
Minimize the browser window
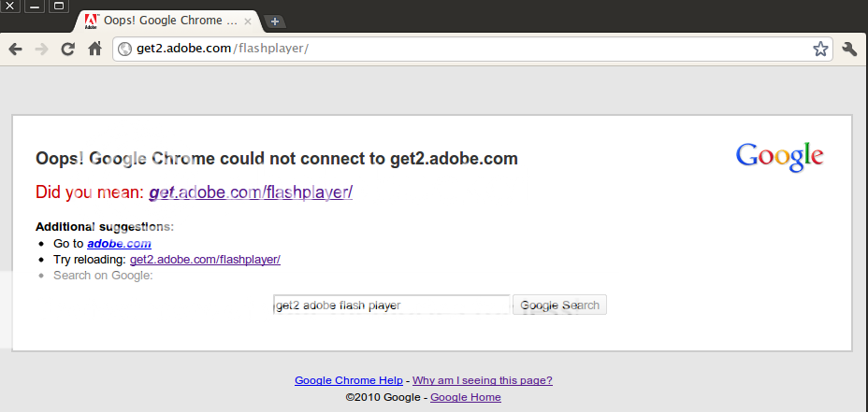pos(35,7)
